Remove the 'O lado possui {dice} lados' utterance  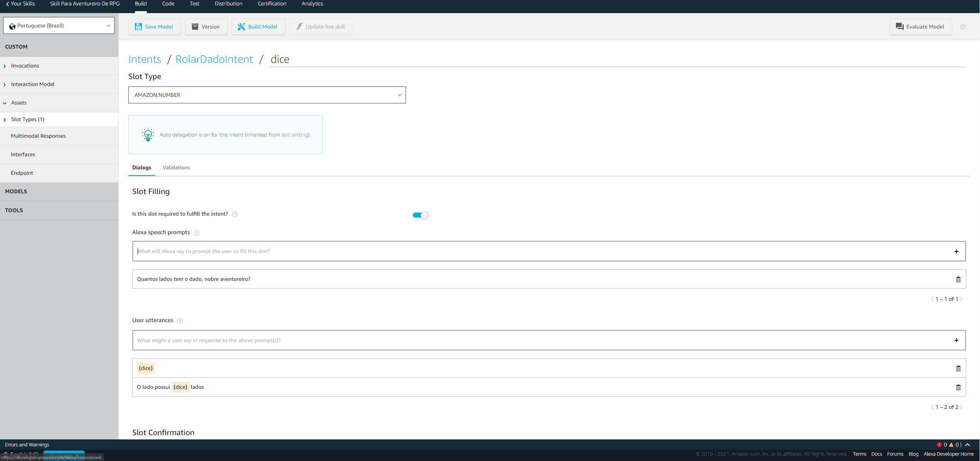(958, 387)
